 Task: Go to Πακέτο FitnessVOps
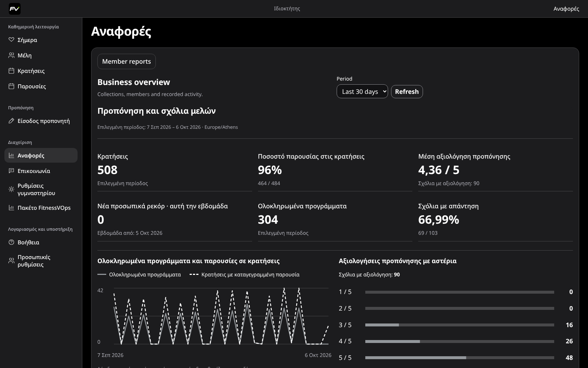(x=41, y=208)
